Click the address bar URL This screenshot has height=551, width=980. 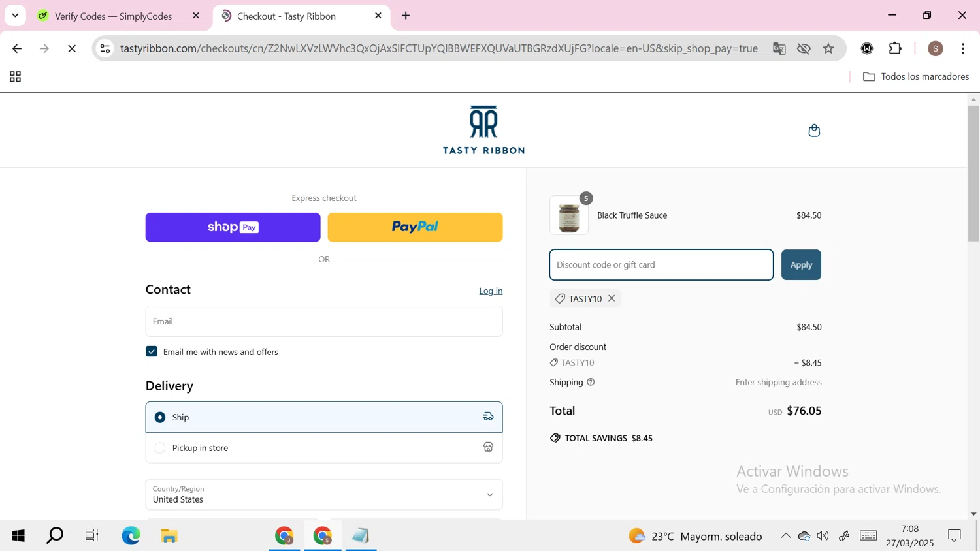coord(438,48)
